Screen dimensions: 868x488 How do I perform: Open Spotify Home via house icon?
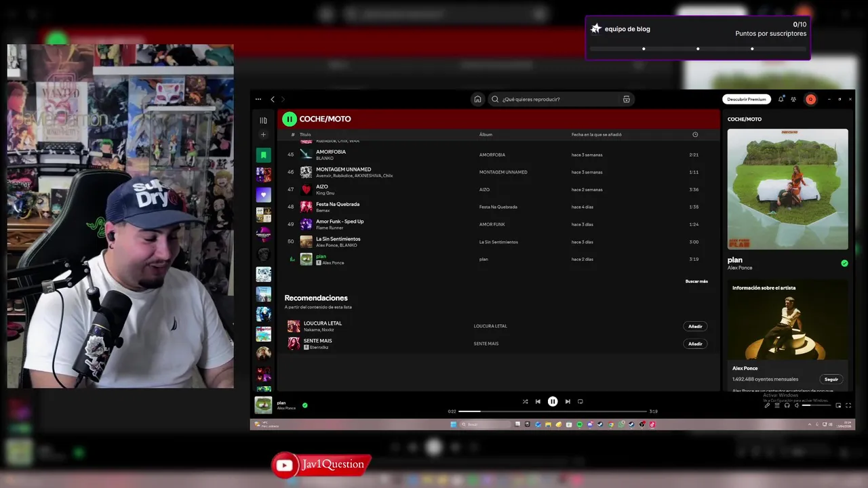477,99
